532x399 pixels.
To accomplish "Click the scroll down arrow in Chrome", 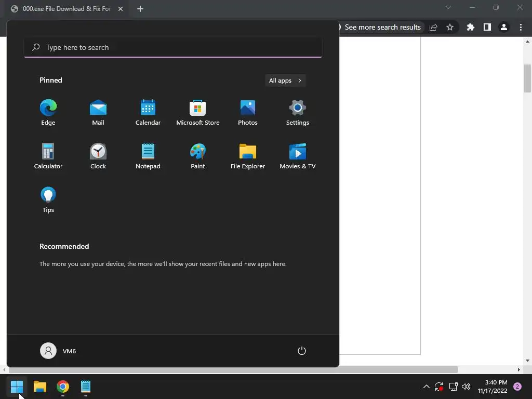I will point(527,361).
